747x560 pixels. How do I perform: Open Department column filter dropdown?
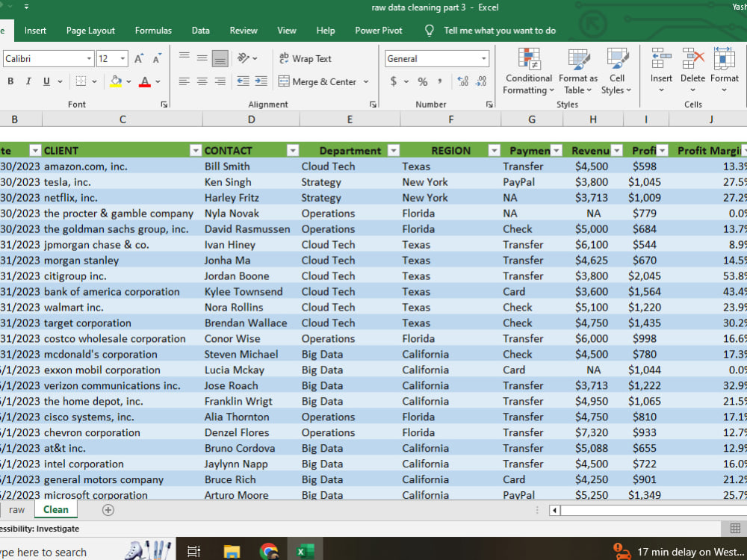point(393,151)
